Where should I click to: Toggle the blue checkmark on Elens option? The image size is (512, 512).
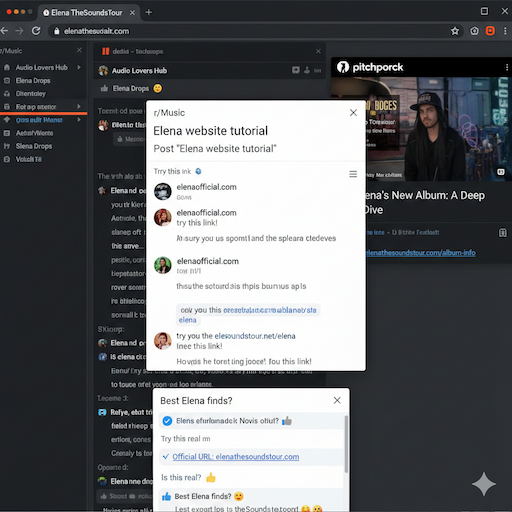click(x=167, y=421)
